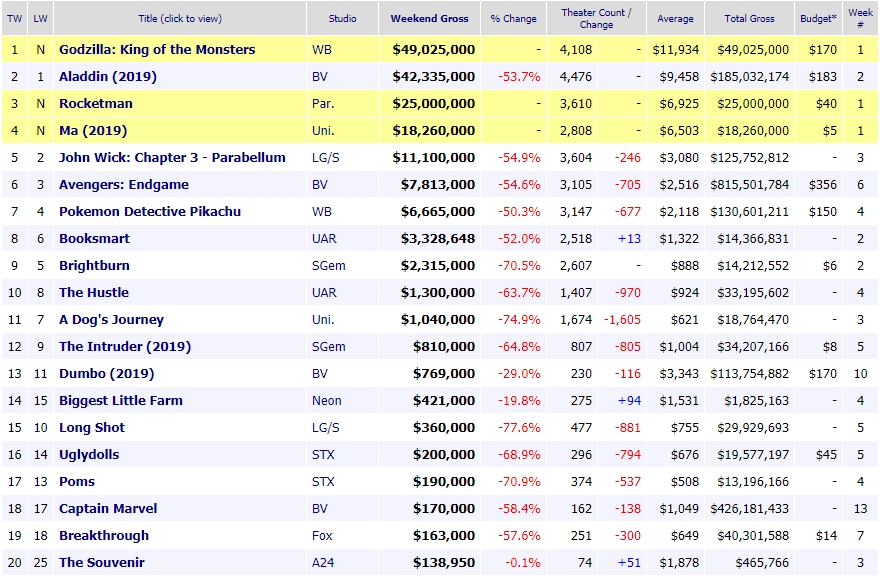Open the 'Par.' studio link
The width and height of the screenshot is (880, 576).
tap(323, 103)
